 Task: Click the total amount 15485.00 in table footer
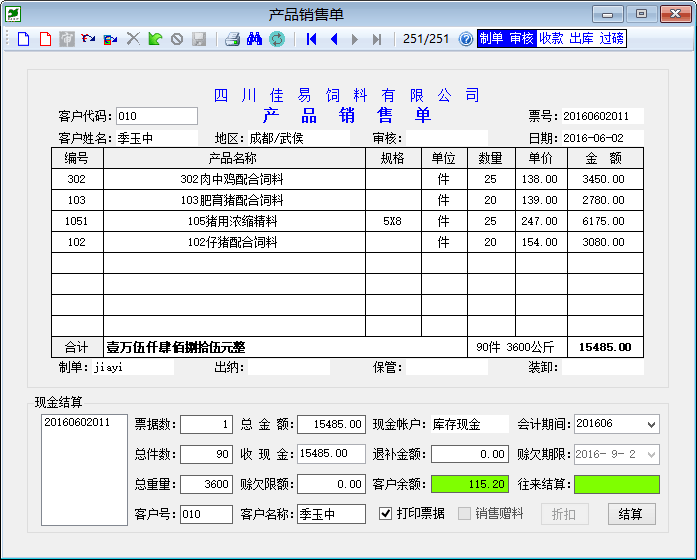click(605, 347)
